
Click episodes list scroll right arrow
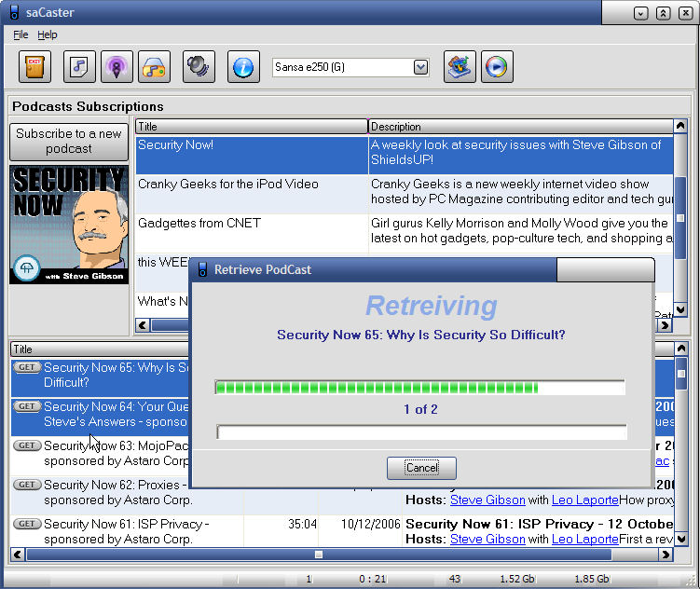[666, 555]
